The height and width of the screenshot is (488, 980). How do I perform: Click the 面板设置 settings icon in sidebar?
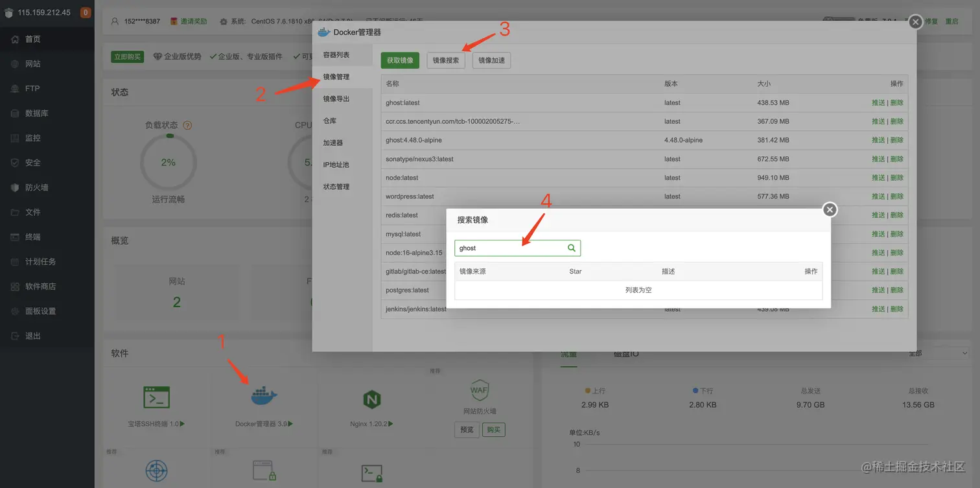[14, 311]
